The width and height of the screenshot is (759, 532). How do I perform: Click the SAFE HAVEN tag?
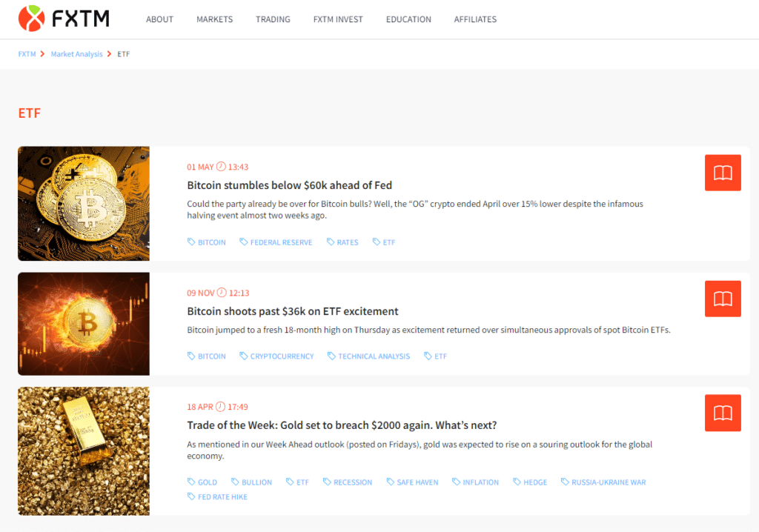pyautogui.click(x=412, y=482)
